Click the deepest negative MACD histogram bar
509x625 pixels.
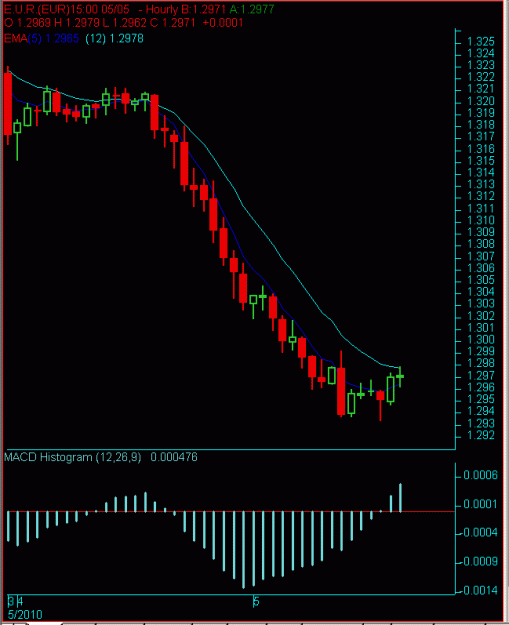pos(244,550)
